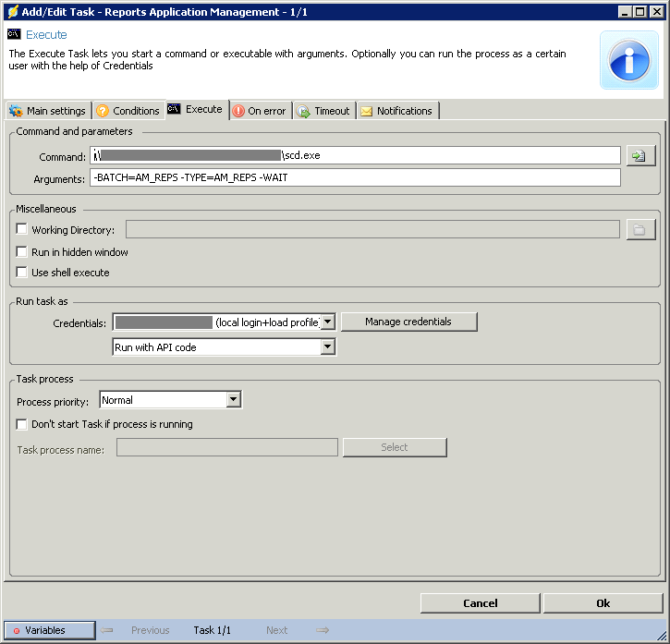Click the next task arrow icon
The image size is (670, 644).
click(x=323, y=630)
